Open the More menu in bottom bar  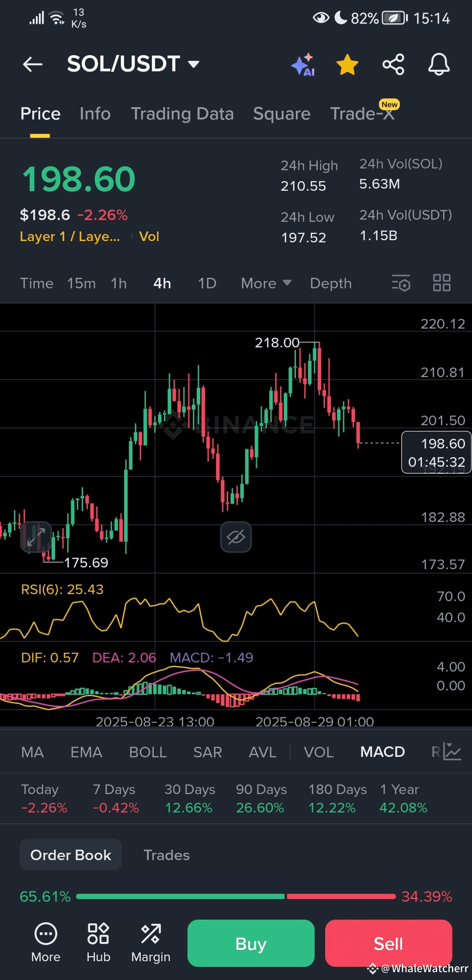pyautogui.click(x=46, y=942)
